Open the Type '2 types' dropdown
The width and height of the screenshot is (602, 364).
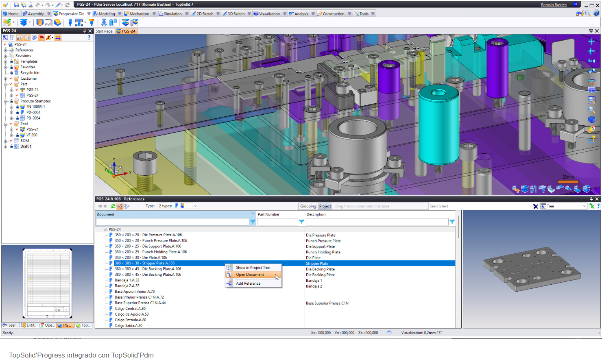click(x=195, y=206)
